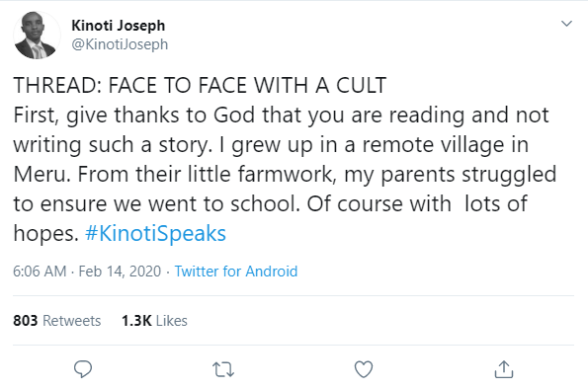Like the tweet with the heart icon
The height and width of the screenshot is (389, 588).
click(x=364, y=369)
